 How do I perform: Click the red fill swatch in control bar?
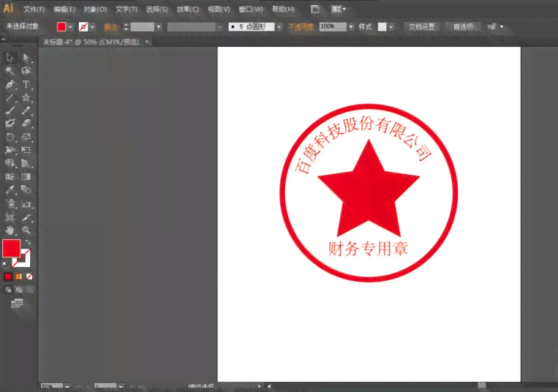point(61,26)
